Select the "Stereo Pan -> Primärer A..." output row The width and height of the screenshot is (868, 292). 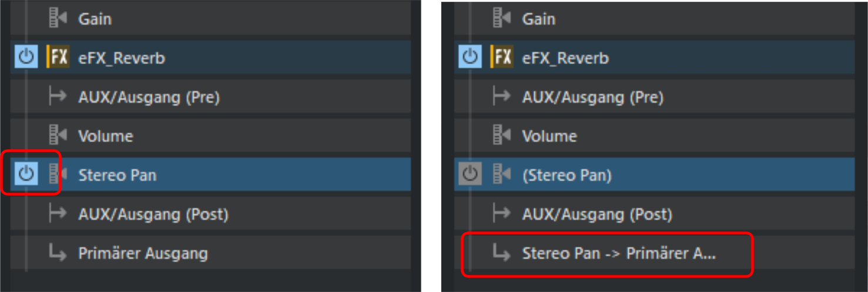618,253
